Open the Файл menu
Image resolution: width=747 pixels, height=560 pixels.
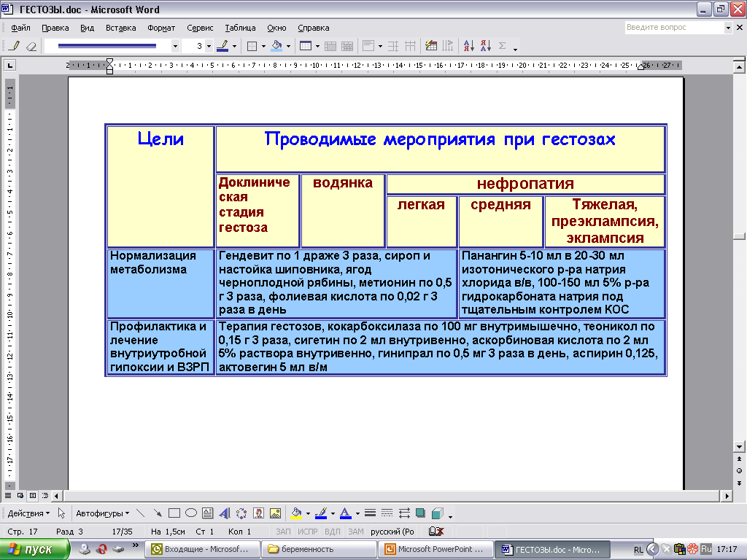click(20, 28)
